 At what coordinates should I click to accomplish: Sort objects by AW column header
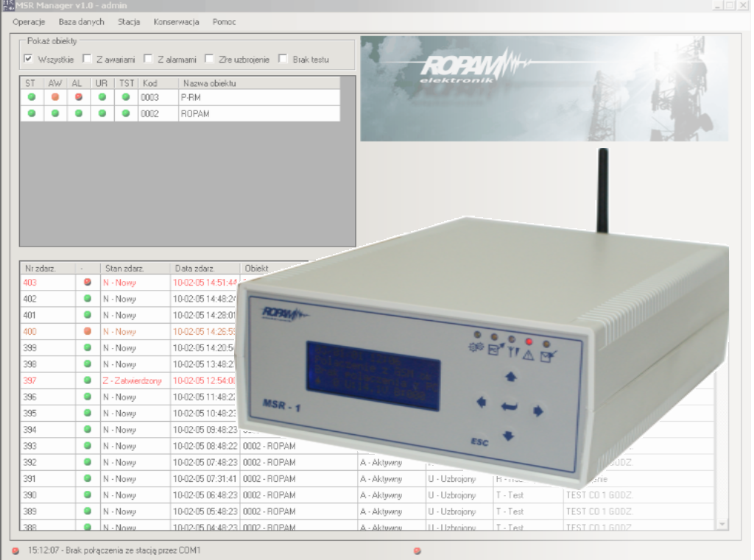pyautogui.click(x=55, y=83)
